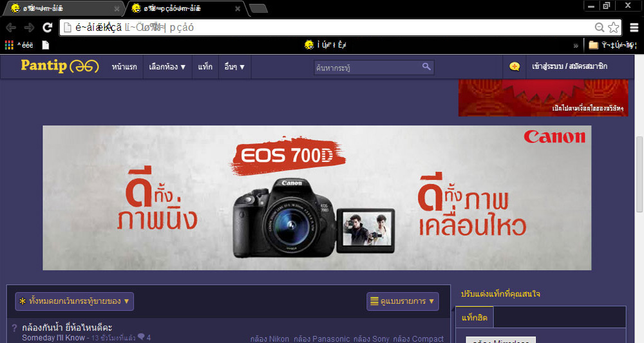The image size is (644, 343).
Task: Expand the ดูแบบรายการ view dropdown
Action: [402, 301]
